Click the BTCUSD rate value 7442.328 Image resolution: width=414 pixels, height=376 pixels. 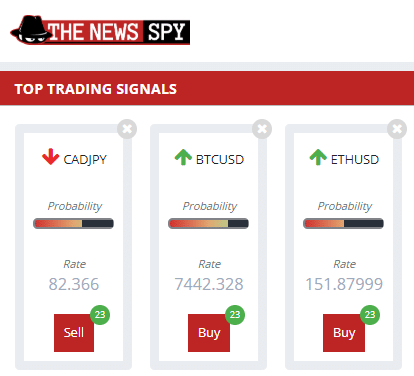209,284
